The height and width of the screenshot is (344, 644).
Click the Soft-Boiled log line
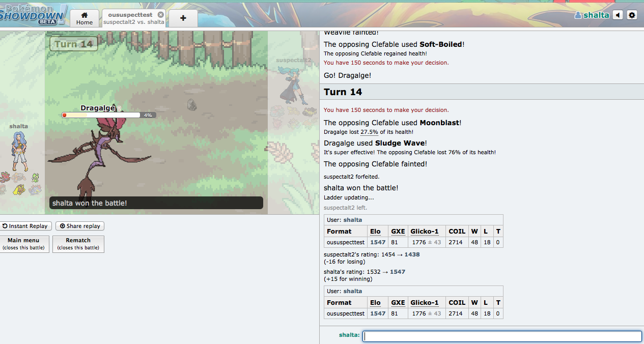[x=394, y=44]
